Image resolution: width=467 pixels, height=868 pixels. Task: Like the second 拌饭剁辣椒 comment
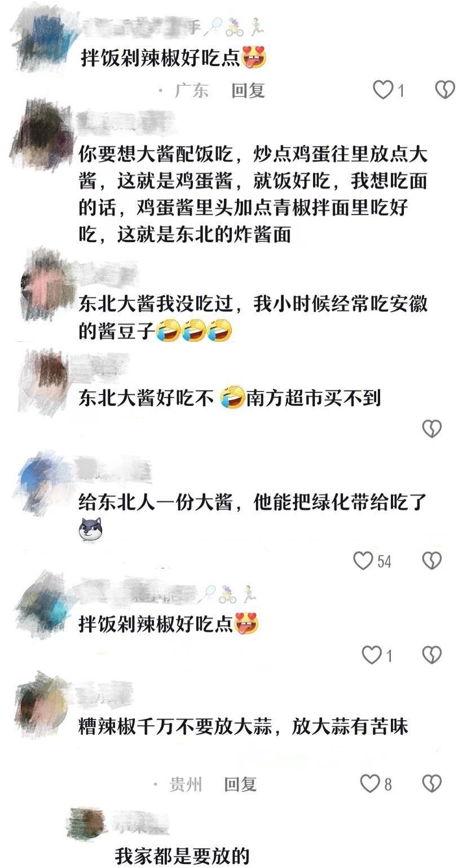click(372, 655)
